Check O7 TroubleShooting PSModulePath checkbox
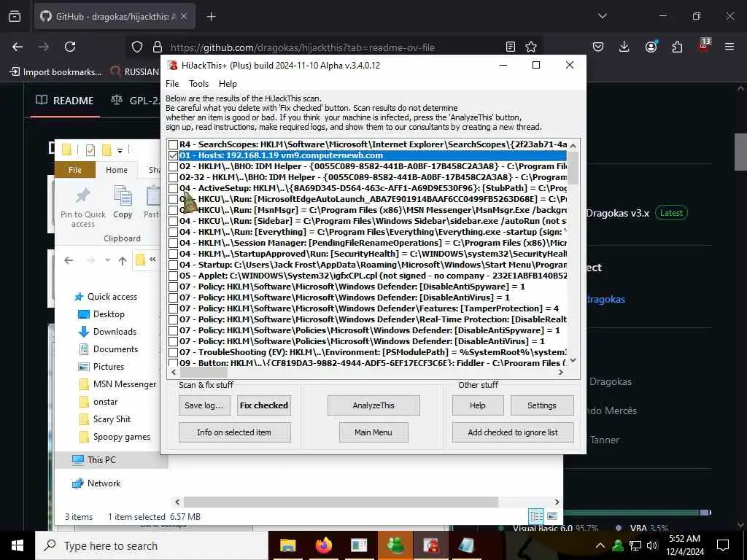This screenshot has height=560, width=747. coord(173,352)
